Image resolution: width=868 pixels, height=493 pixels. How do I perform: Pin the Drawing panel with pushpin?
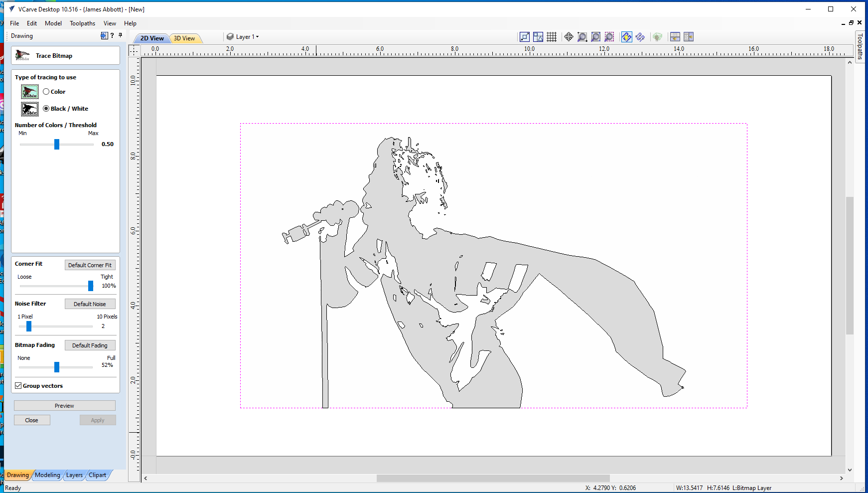point(120,35)
